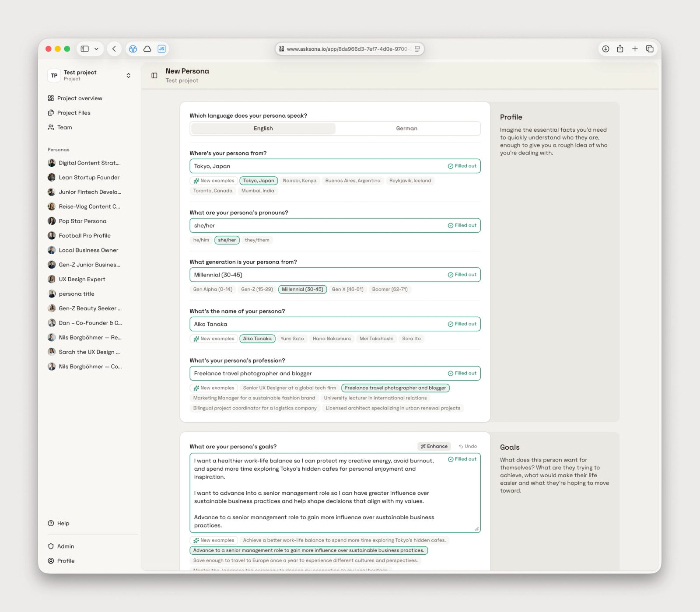Pick the Sora Ito name chip
This screenshot has width=700, height=612.
412,339
